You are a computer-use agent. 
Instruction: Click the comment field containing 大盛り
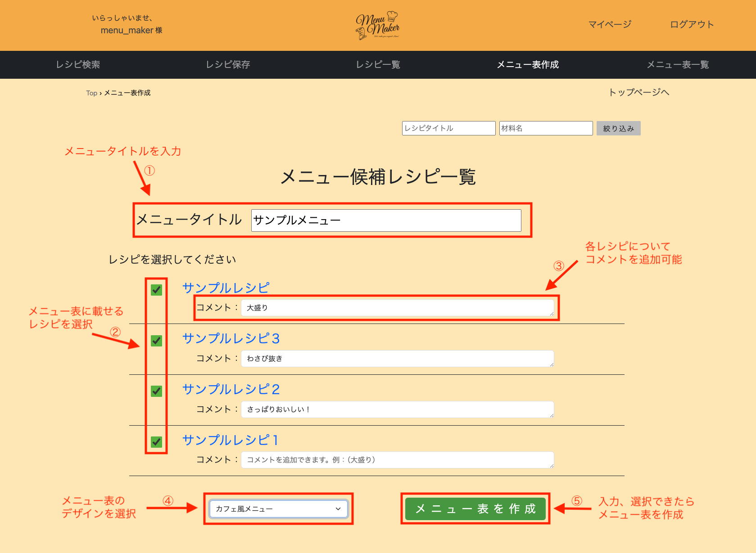398,308
